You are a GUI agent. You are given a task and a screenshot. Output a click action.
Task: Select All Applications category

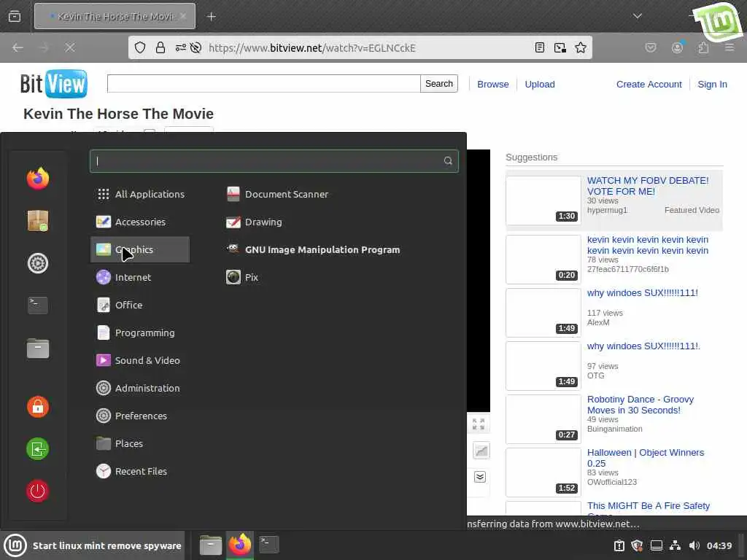(x=140, y=194)
